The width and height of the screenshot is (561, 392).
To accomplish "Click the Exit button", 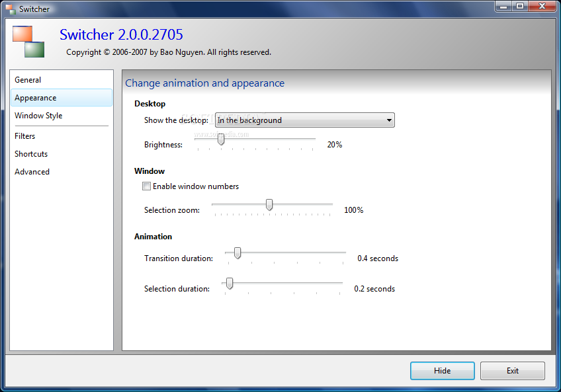I will pos(512,371).
